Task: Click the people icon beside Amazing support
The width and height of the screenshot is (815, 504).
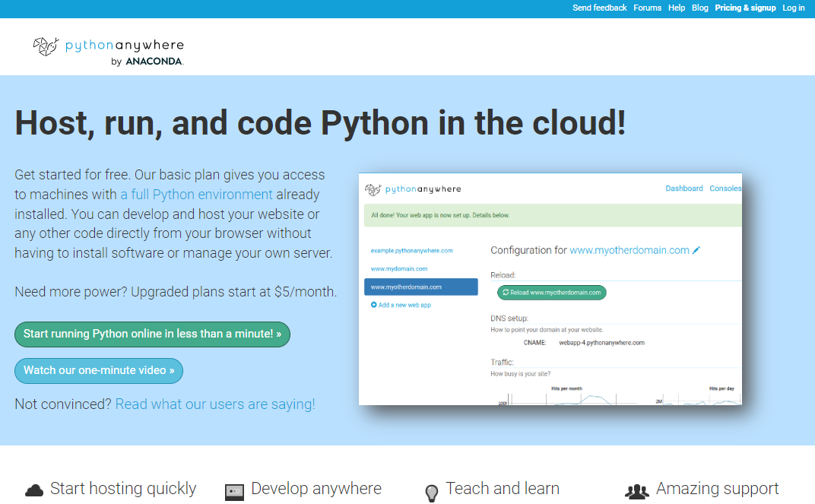Action: (636, 491)
